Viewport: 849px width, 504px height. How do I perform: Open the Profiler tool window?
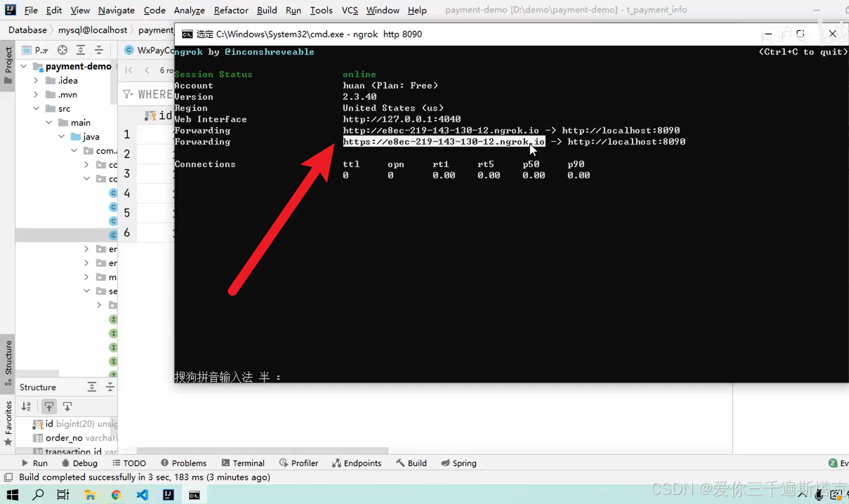point(299,463)
